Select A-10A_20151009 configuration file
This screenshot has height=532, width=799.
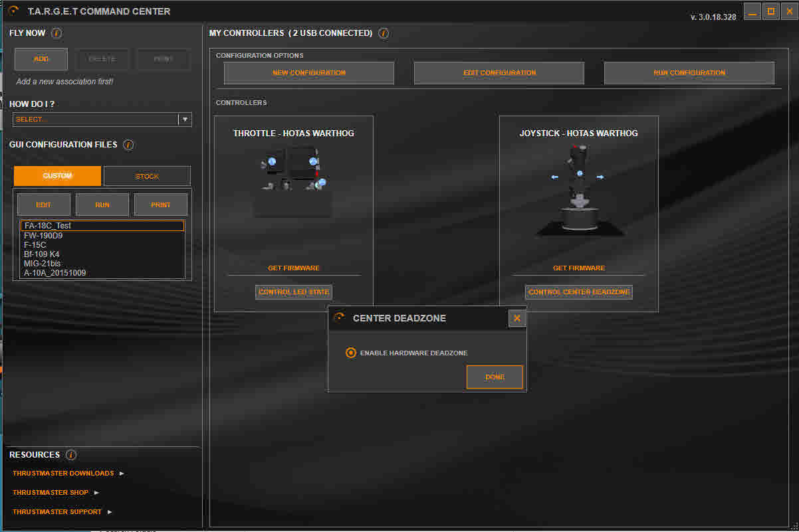tap(102, 273)
